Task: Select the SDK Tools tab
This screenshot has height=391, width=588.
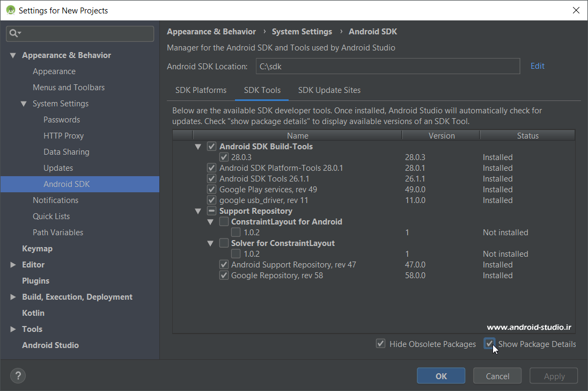Action: coord(262,90)
